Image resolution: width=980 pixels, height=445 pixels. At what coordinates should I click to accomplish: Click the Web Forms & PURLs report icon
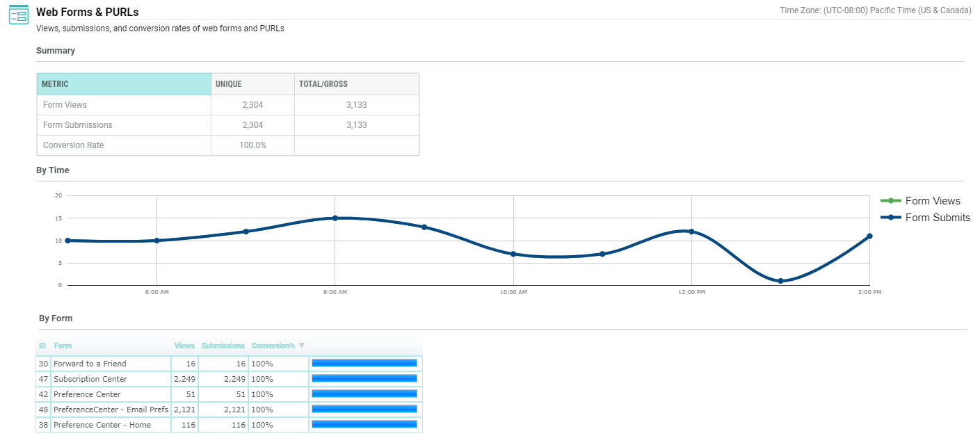(x=18, y=14)
